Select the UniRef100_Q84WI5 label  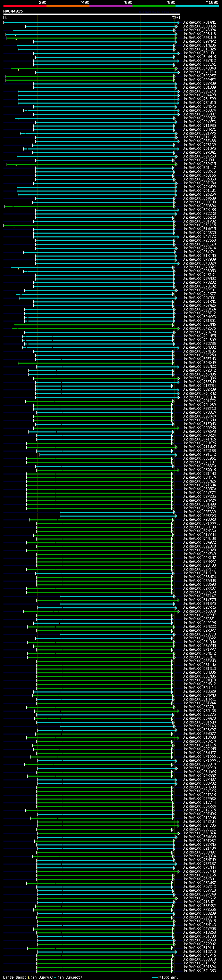pos(199,103)
